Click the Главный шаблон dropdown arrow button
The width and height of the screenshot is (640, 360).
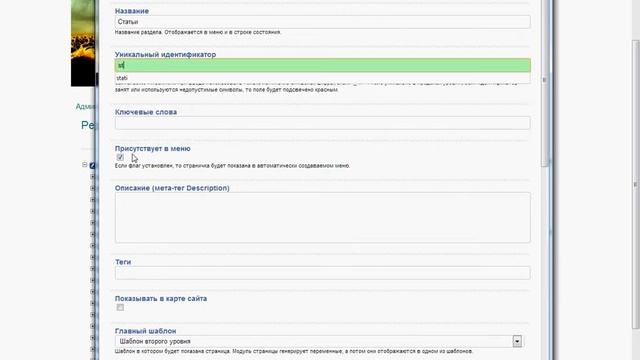(x=517, y=341)
